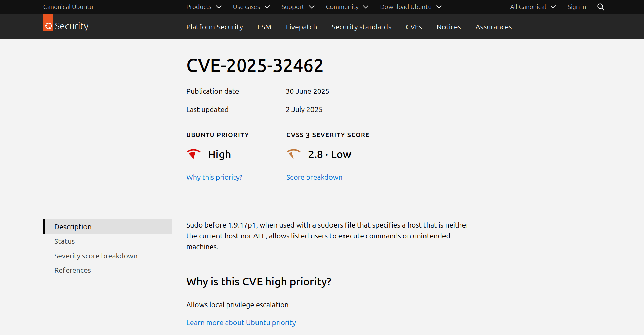Open the Notices page
The width and height of the screenshot is (644, 335).
point(449,27)
